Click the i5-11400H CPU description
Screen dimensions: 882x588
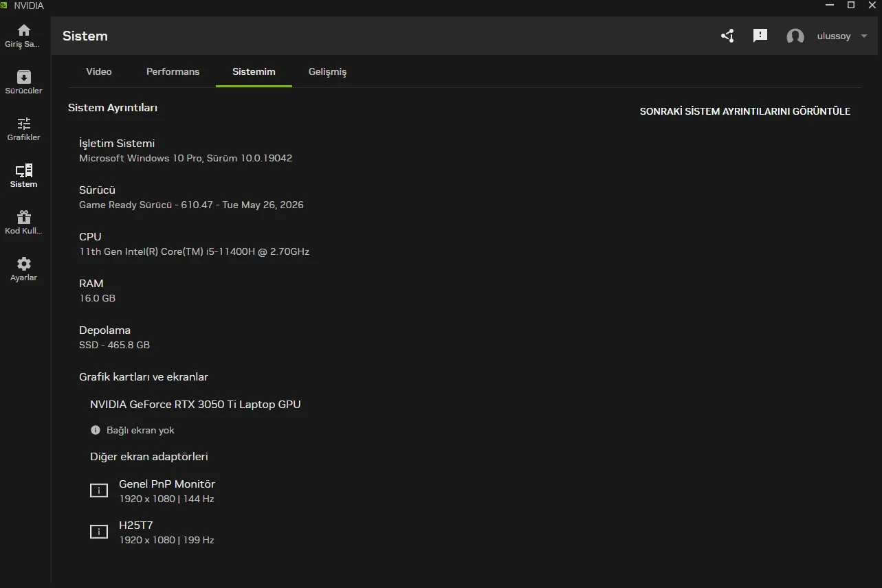pos(194,251)
